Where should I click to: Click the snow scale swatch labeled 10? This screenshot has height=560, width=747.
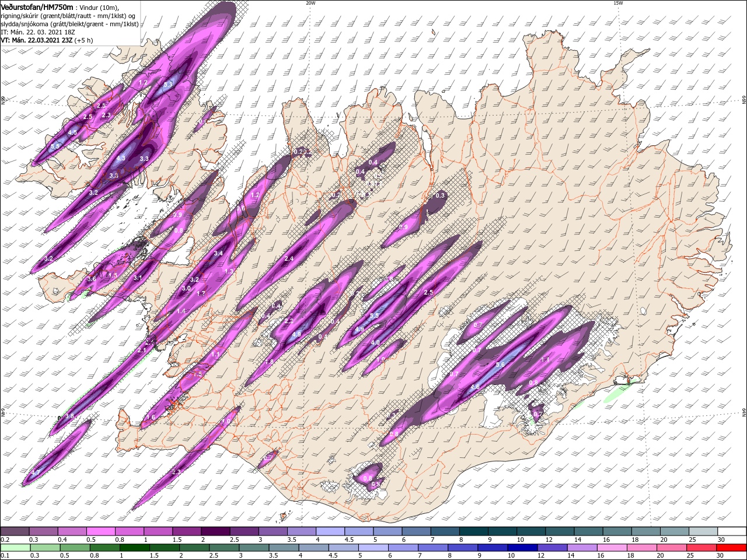tap(530, 531)
